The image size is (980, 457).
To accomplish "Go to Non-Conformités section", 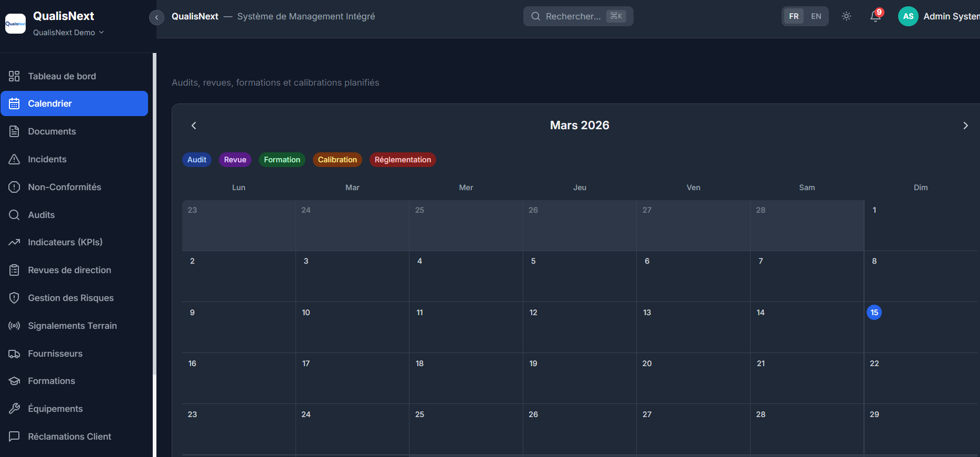I will 74,187.
